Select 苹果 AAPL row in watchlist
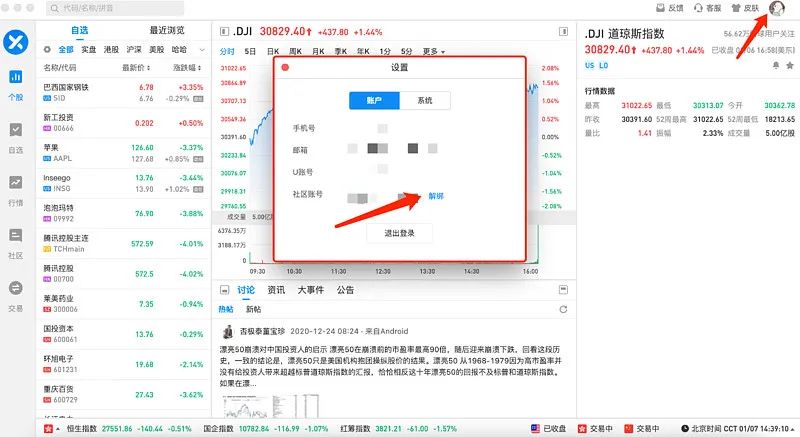 pos(123,153)
